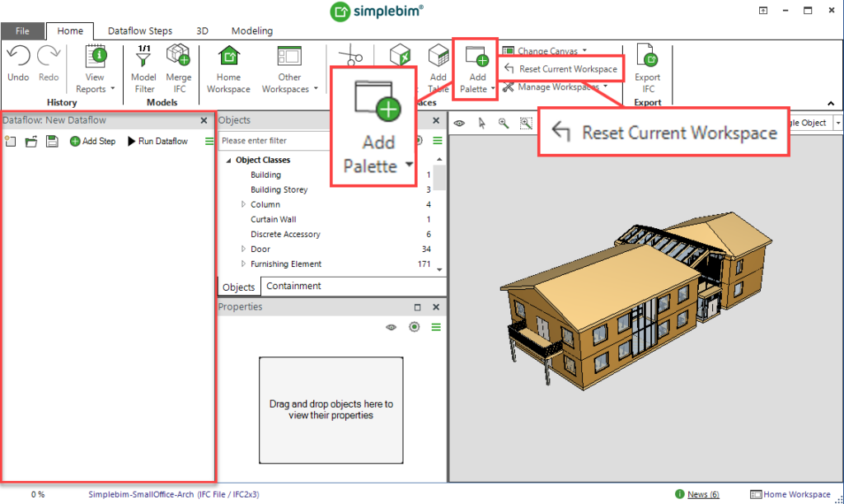The image size is (844, 504).
Task: Select Discrete Accessory in the tree
Action: click(285, 234)
